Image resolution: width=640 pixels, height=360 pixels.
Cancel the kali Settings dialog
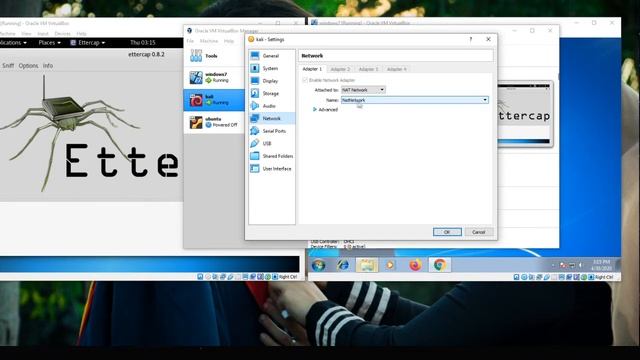(x=478, y=232)
